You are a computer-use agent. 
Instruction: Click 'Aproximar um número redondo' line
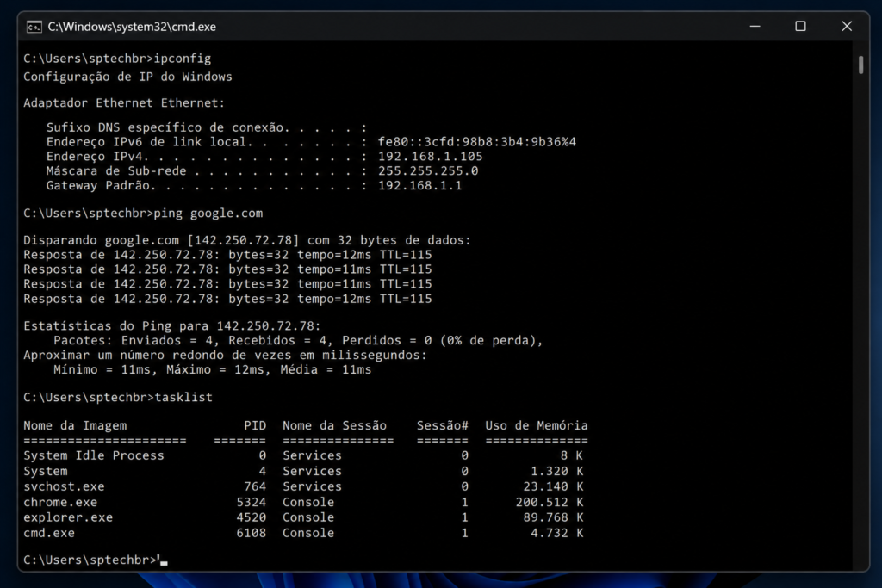[225, 356]
